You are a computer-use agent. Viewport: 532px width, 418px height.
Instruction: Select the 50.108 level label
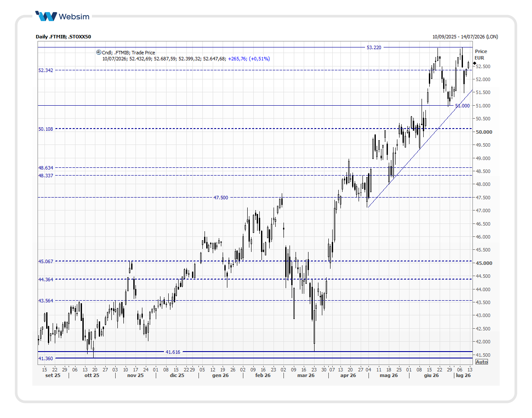coord(46,129)
